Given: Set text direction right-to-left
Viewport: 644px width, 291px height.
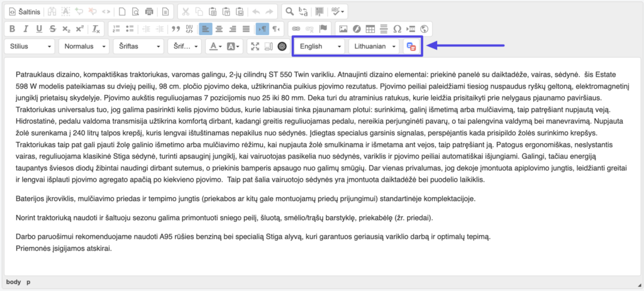Looking at the screenshot, I should pyautogui.click(x=276, y=29).
